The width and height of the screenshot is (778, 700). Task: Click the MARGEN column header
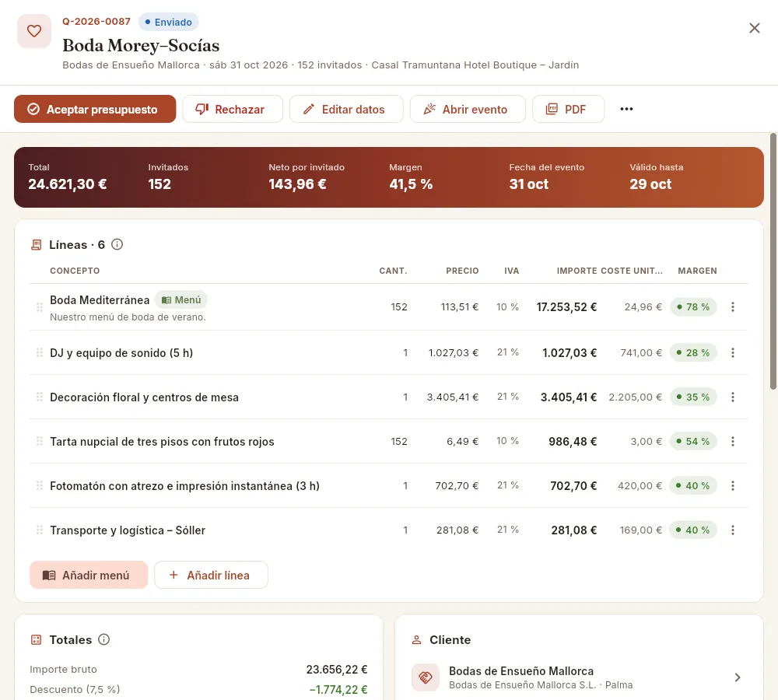[697, 271]
